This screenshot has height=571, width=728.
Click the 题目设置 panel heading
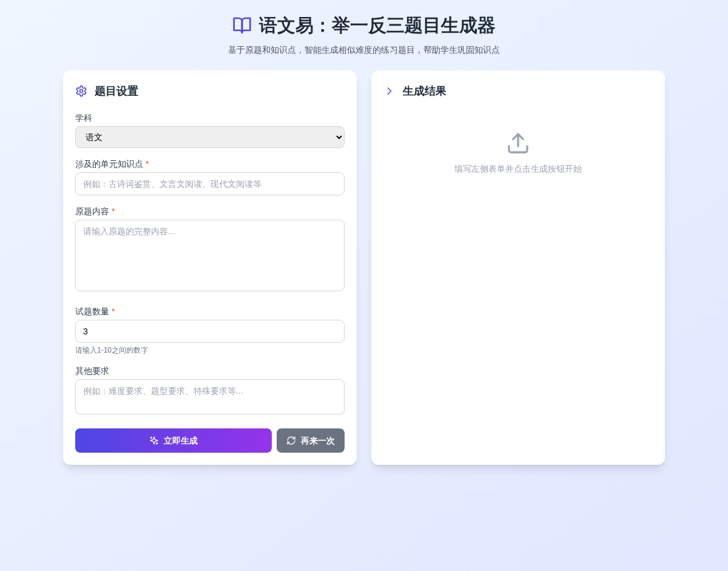(x=116, y=91)
